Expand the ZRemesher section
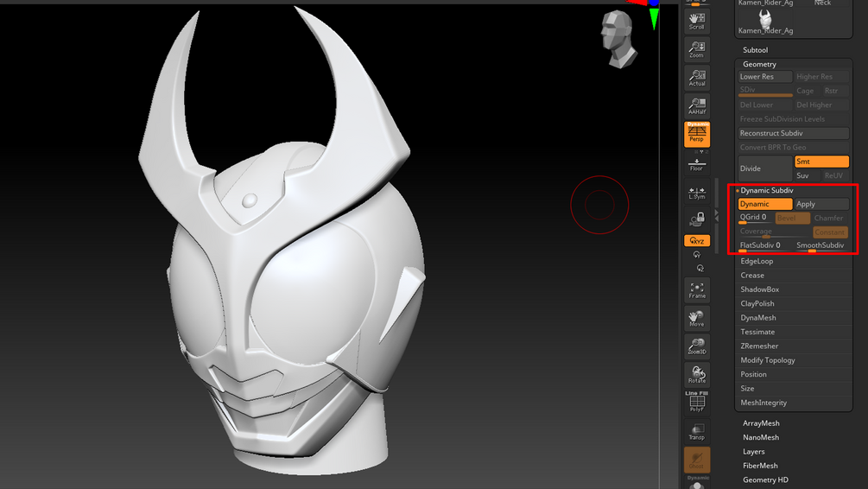 [x=759, y=346]
